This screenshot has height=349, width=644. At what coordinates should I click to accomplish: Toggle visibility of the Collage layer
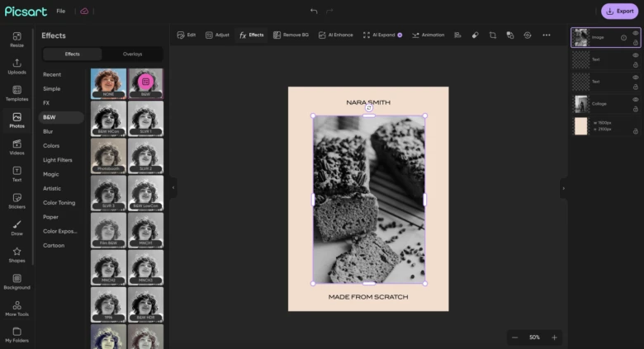(635, 100)
